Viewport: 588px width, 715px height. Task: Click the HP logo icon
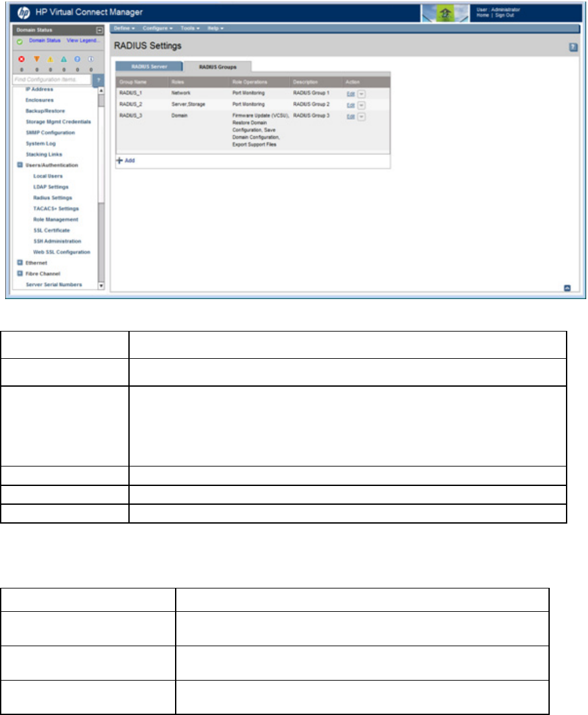(x=23, y=13)
